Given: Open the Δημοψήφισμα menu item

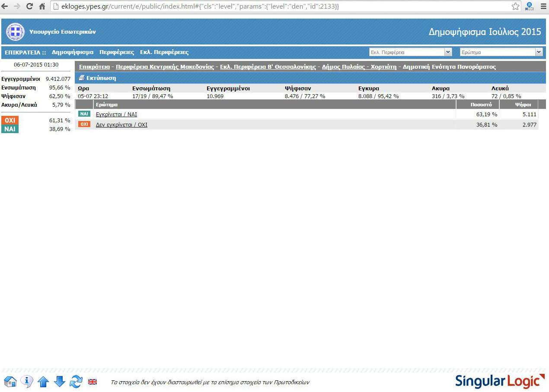Looking at the screenshot, I should pyautogui.click(x=73, y=52).
